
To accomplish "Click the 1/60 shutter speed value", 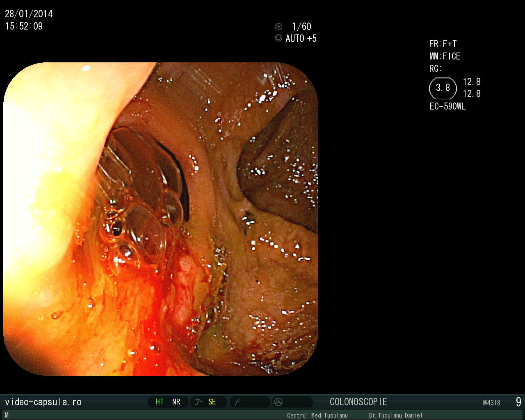I will [x=301, y=27].
